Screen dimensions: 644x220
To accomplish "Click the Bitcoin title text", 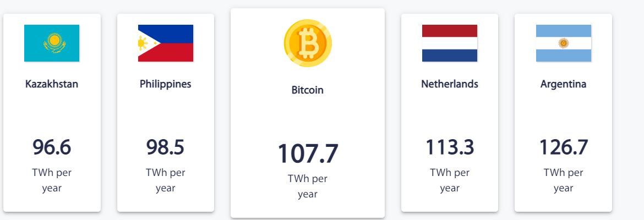I will point(308,90).
